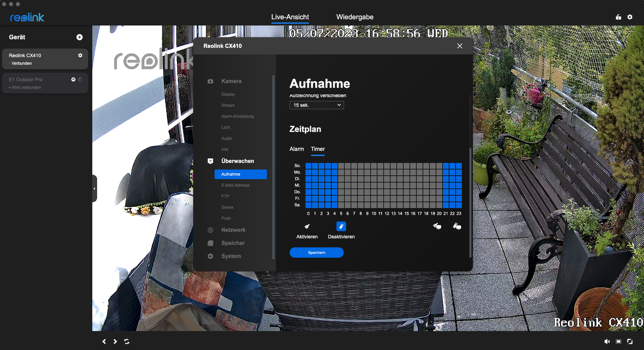Image resolution: width=644 pixels, height=350 pixels.
Task: Open the Audio settings page
Action: (227, 138)
